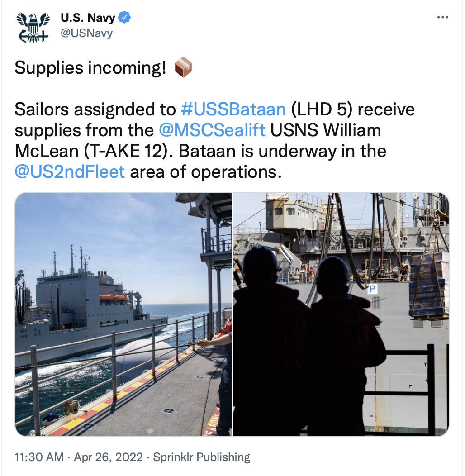Click the 11:30 AM timestamp
The height and width of the screenshot is (476, 465).
39,457
